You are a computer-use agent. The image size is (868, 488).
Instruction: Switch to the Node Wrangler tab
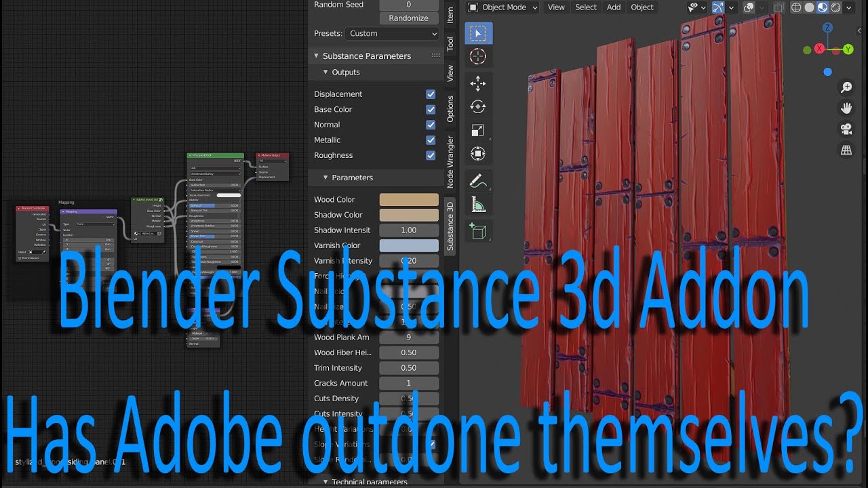(450, 161)
